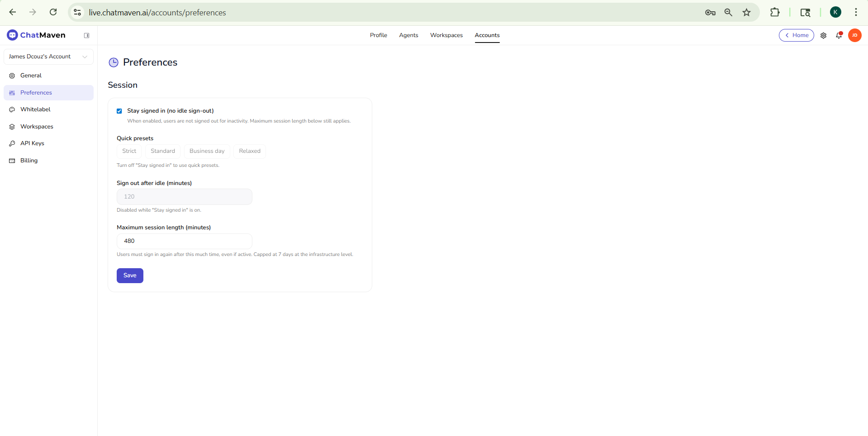Open settings gear in header
This screenshot has height=436, width=868.
tap(823, 35)
